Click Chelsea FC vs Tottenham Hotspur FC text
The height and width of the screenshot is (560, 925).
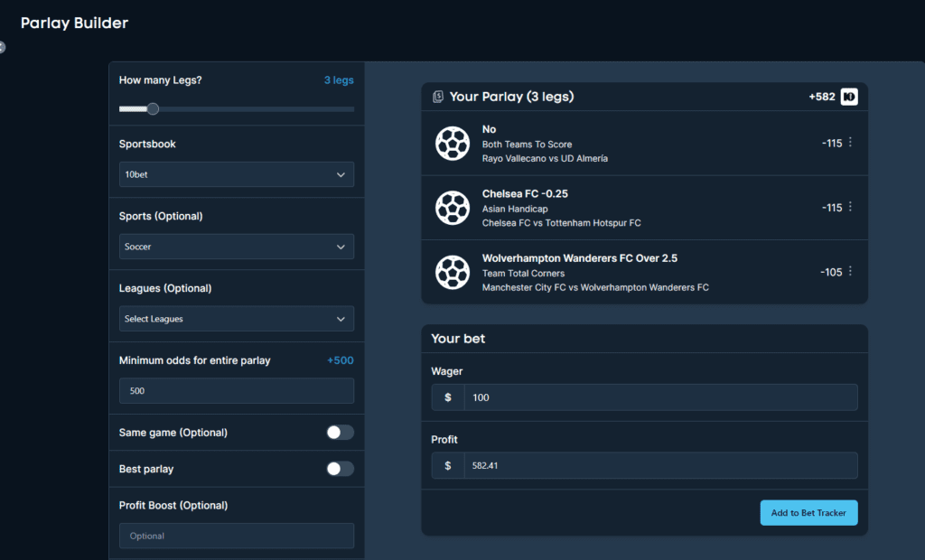pyautogui.click(x=561, y=223)
